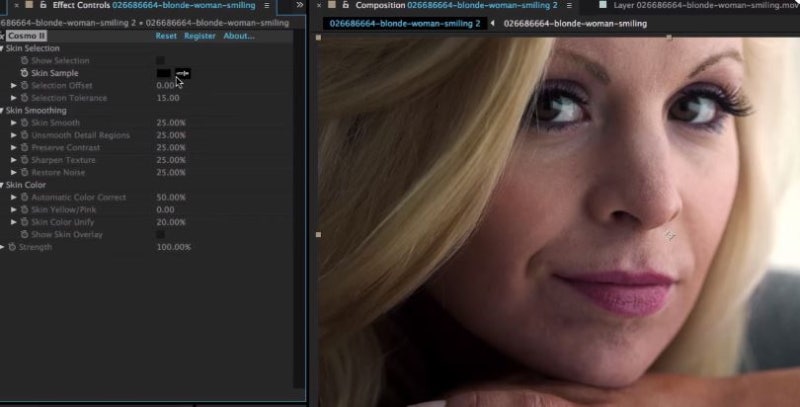Viewport: 800px width, 407px height.
Task: Toggle stopwatch for Show Selection
Action: [x=24, y=61]
